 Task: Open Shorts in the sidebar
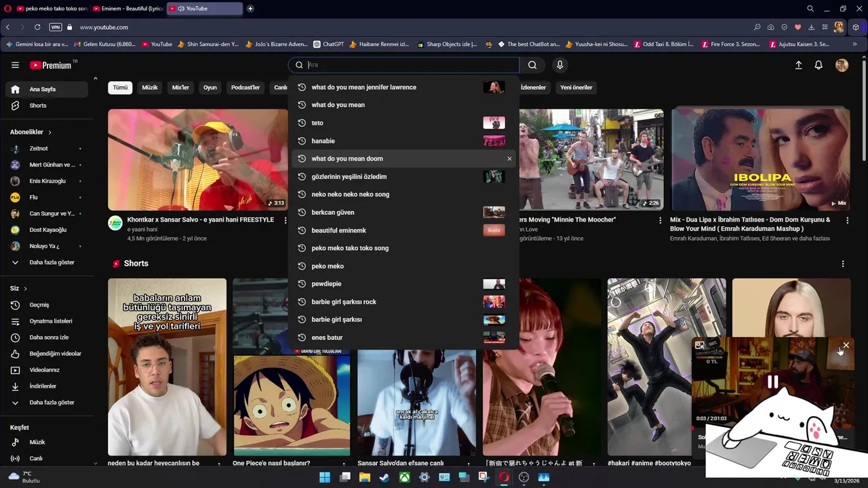[47, 106]
